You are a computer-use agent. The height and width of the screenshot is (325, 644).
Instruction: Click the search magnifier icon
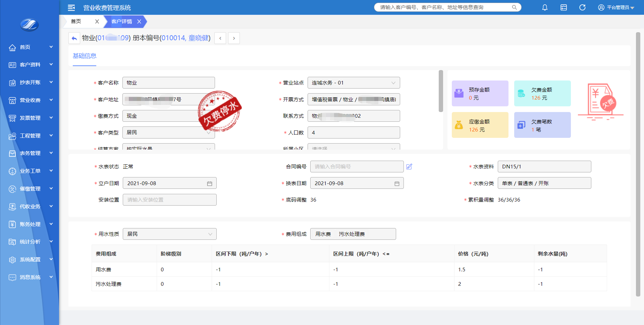coord(514,7)
